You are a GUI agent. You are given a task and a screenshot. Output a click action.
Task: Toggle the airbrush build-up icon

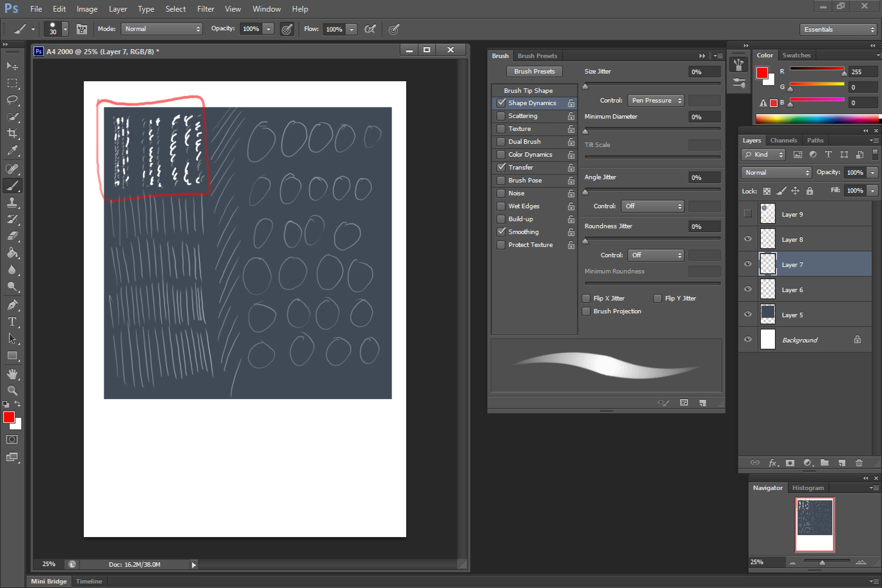tap(370, 29)
